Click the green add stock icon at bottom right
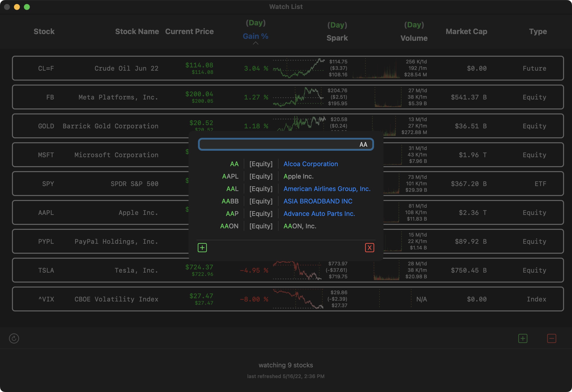Screen dimensions: 572x392 click(523, 338)
